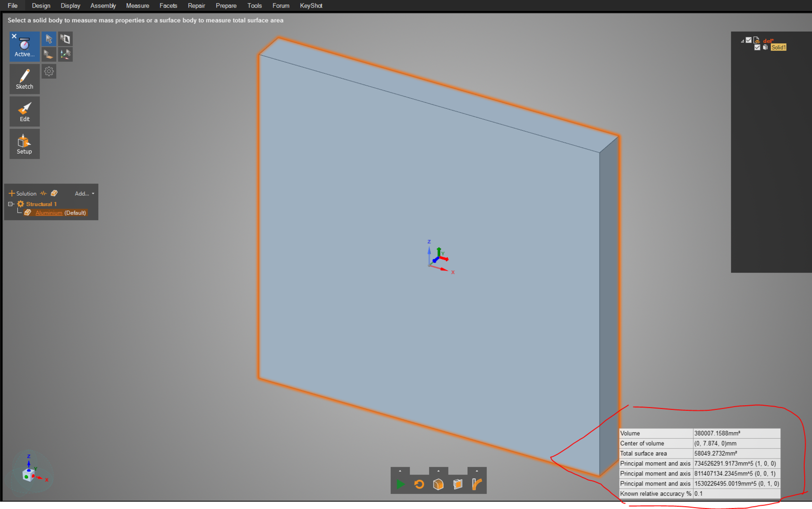Screen dimensions: 812x509
Task: Click the orange curved deformation icon
Action: pos(477,484)
